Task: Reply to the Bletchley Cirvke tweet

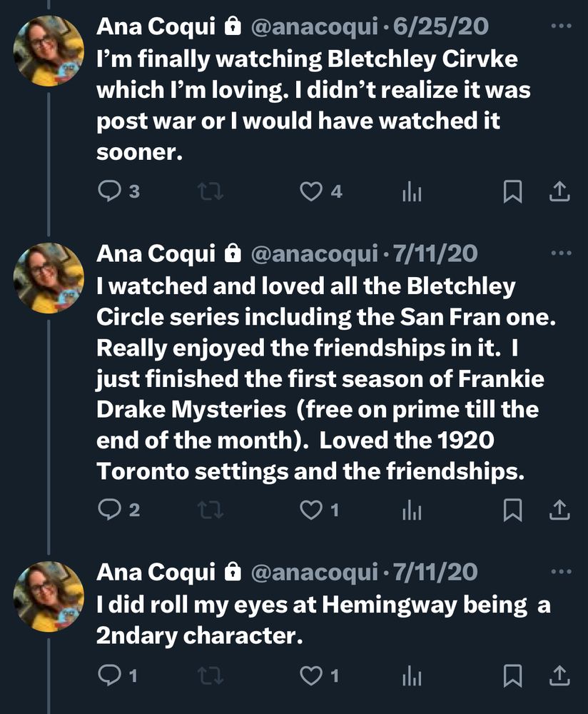Action: 108,192
